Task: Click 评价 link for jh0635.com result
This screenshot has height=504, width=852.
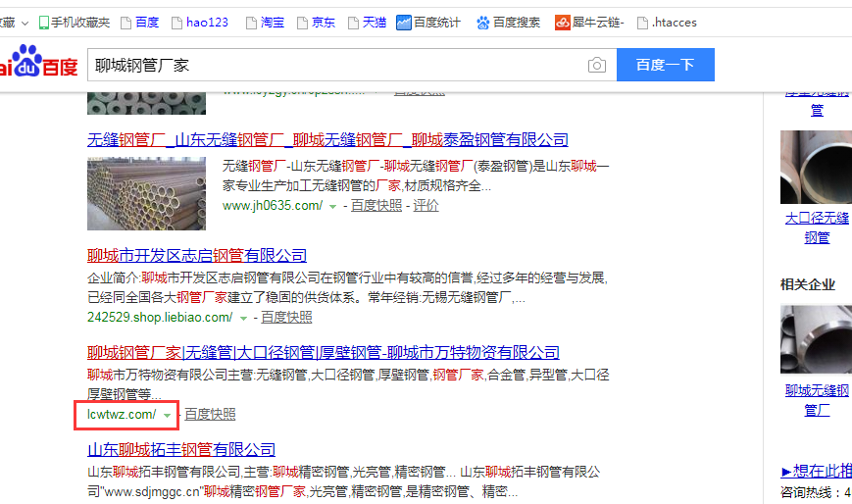Action: pyautogui.click(x=426, y=206)
